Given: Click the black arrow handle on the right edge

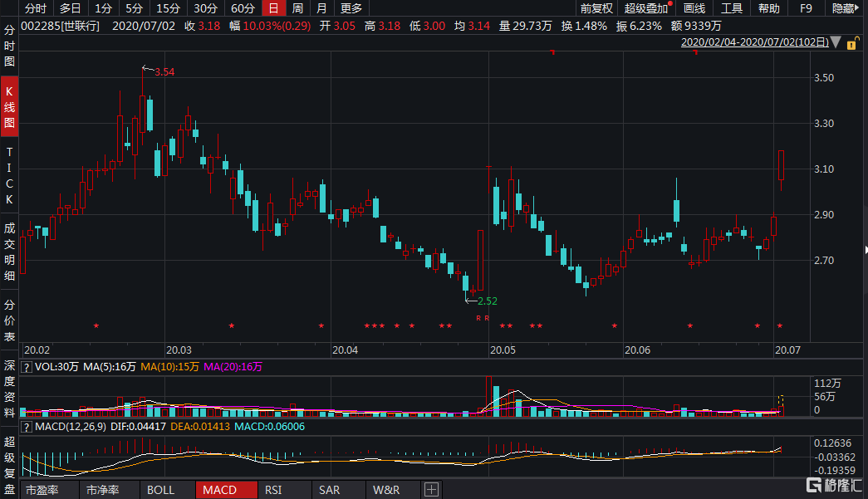Looking at the screenshot, I should coord(865,248).
